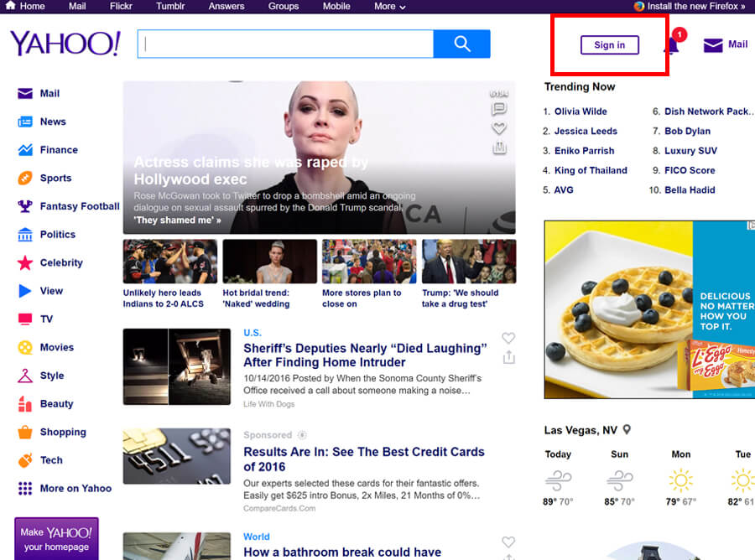Select Monday weather forecast
The width and height of the screenshot is (755, 560).
(x=681, y=480)
